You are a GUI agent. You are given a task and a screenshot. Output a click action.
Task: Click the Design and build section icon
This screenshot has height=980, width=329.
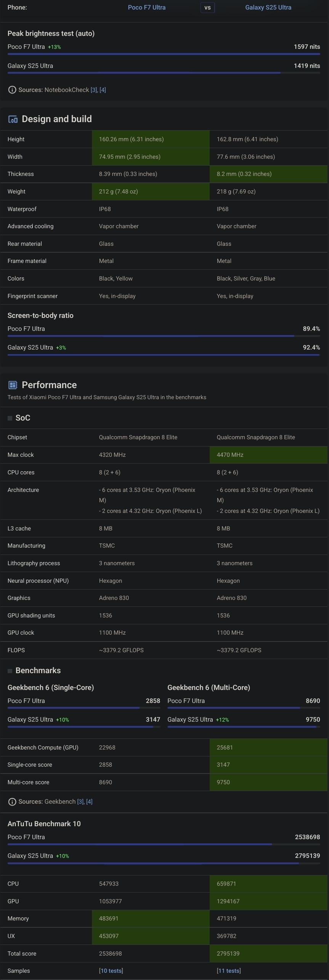13,119
